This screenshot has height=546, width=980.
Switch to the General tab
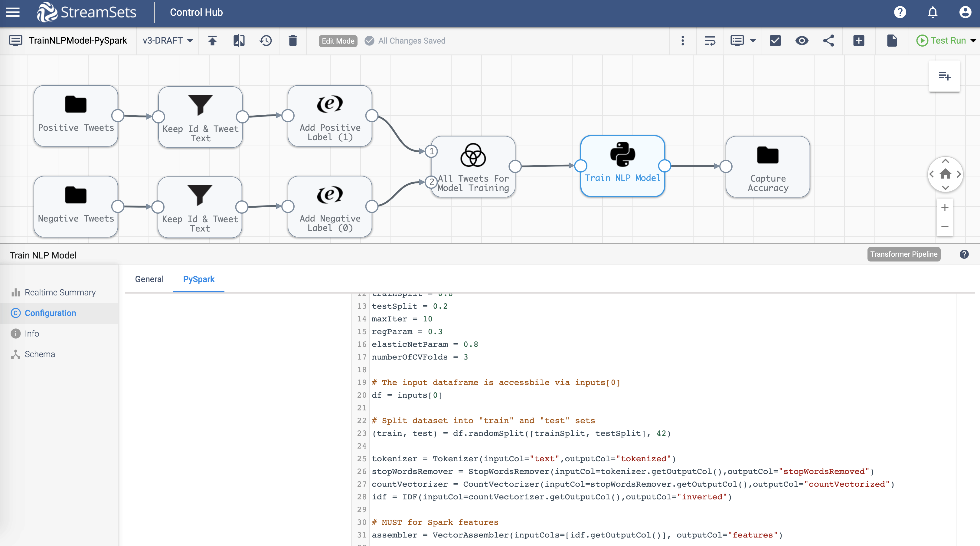[149, 279]
